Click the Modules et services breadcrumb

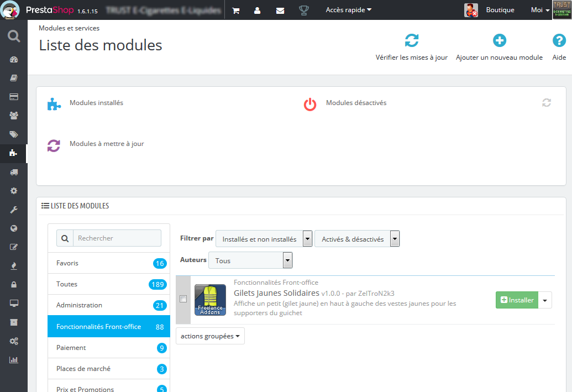tap(69, 28)
